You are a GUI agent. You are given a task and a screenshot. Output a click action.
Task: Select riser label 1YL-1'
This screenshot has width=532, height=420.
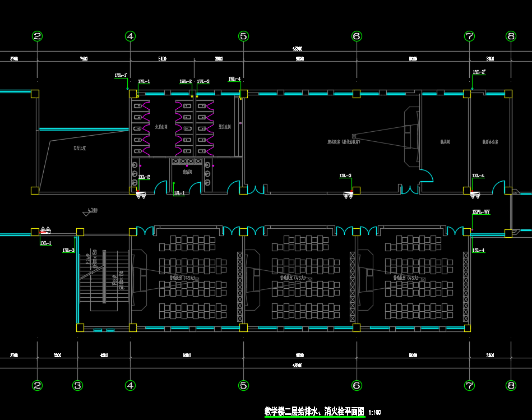121,75
